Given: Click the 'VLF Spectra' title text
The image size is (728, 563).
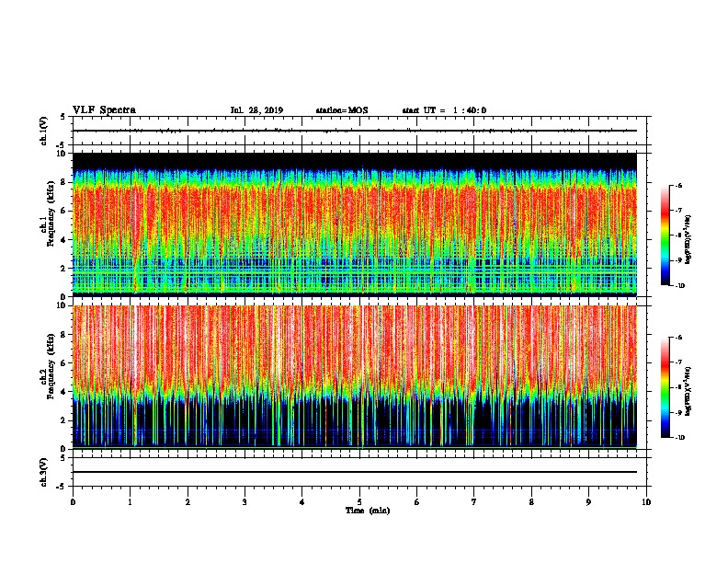Looking at the screenshot, I should point(104,110).
